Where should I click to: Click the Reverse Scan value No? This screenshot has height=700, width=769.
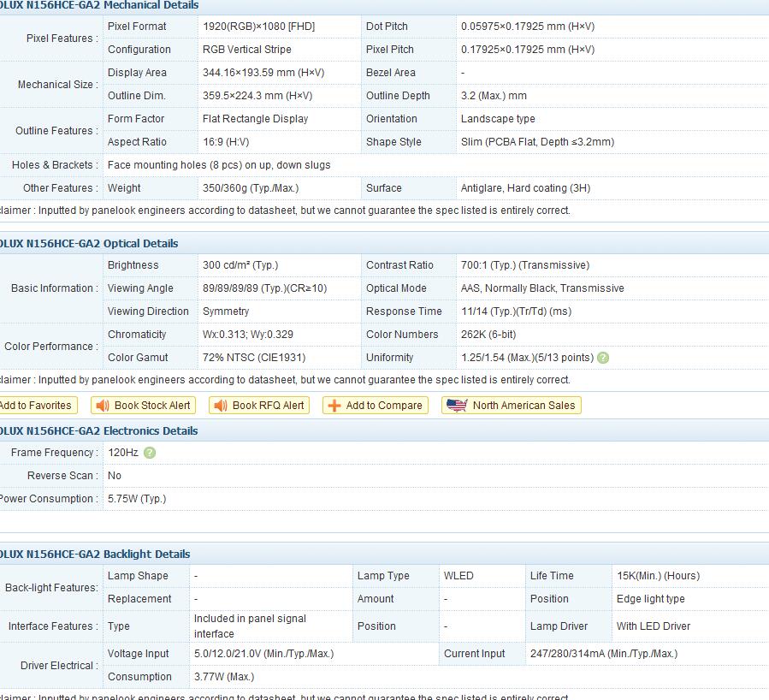[115, 475]
